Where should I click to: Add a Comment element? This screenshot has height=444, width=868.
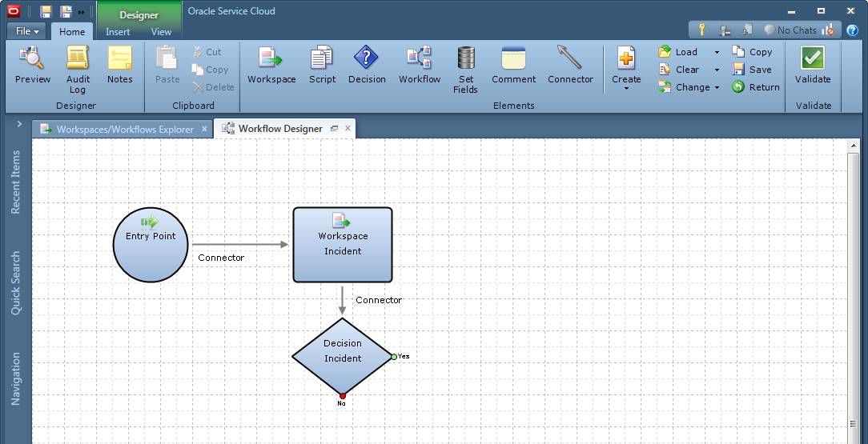(514, 65)
